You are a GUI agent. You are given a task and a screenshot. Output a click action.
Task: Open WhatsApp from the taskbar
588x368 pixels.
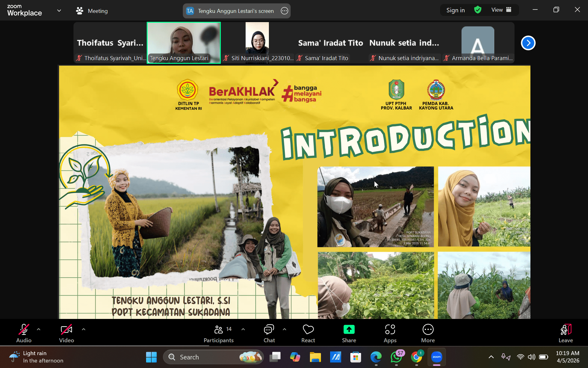click(x=396, y=357)
